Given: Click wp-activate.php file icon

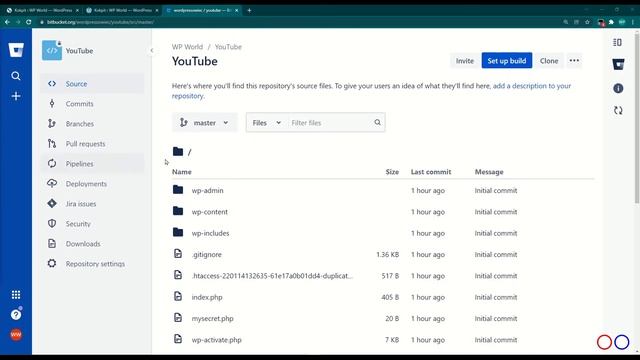Looking at the screenshot, I should pyautogui.click(x=178, y=338).
